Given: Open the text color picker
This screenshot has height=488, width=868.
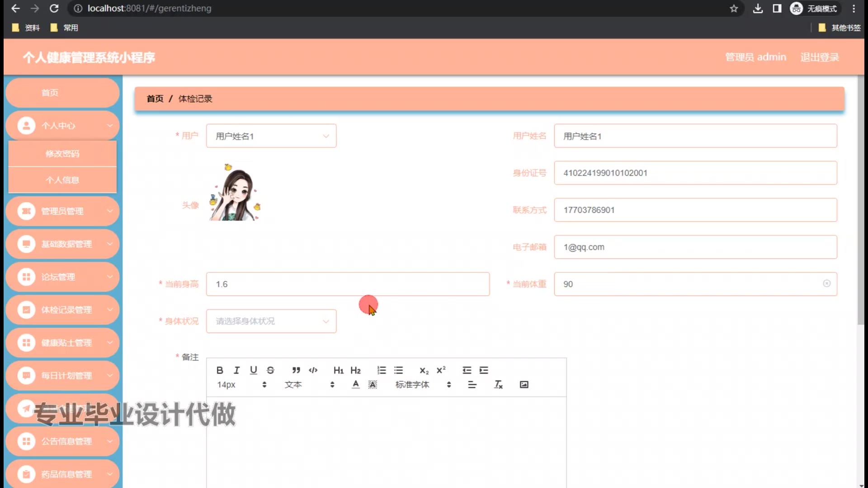Looking at the screenshot, I should tap(356, 385).
